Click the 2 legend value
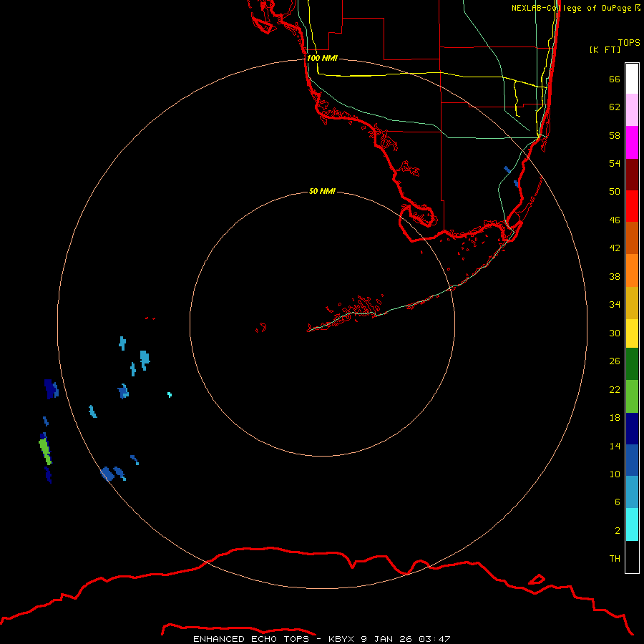Viewport: 644px width, 644px height. (617, 531)
